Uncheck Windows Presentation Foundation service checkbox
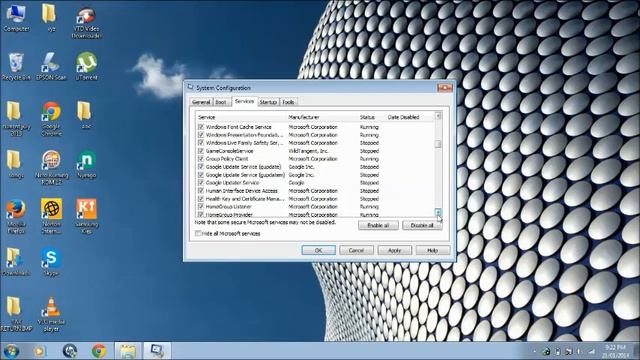Viewport: 640px width, 360px height. click(x=200, y=135)
